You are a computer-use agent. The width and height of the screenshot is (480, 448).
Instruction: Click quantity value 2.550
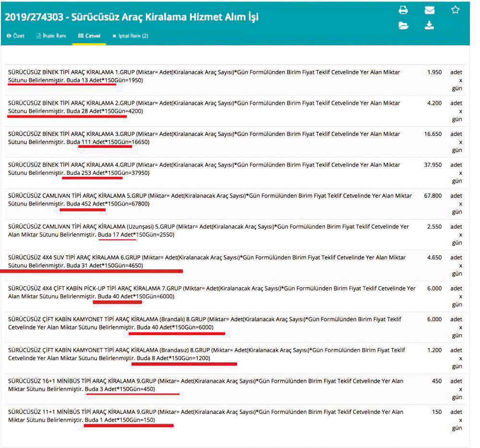click(434, 227)
